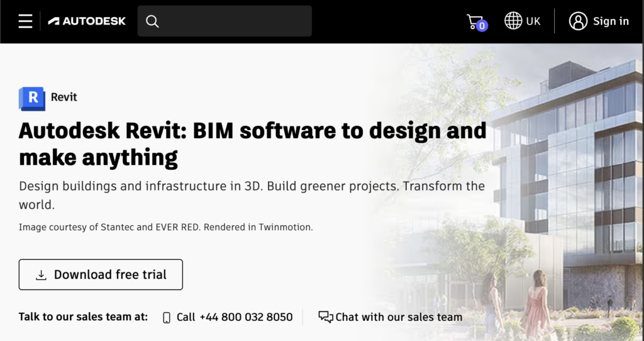Image resolution: width=644 pixels, height=341 pixels.
Task: Click the download arrow icon
Action: click(x=41, y=275)
